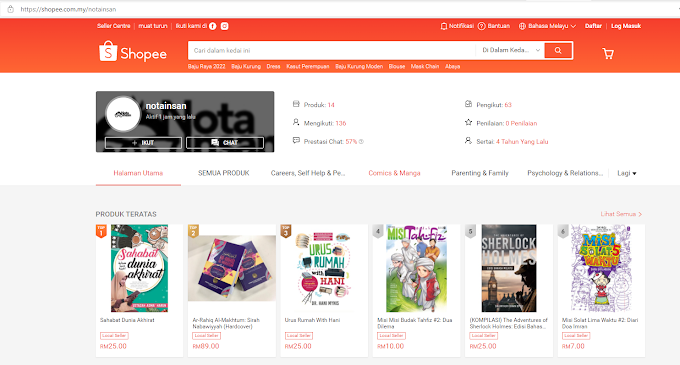Click Lihat Semua link
680x365 pixels.
[621, 214]
